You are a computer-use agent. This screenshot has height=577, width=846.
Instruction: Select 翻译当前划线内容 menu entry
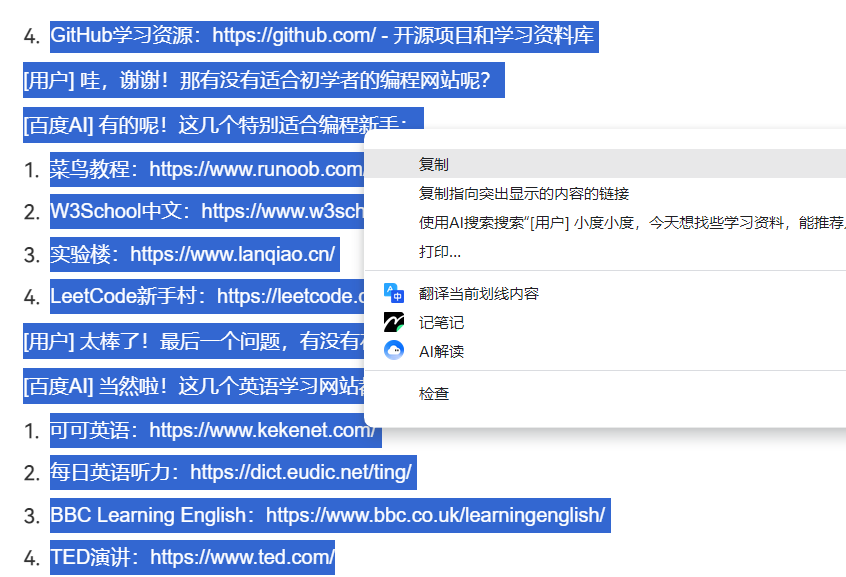[x=605, y=294]
